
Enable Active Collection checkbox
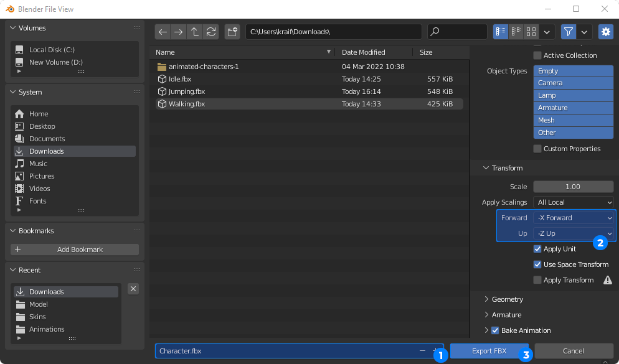(x=537, y=55)
